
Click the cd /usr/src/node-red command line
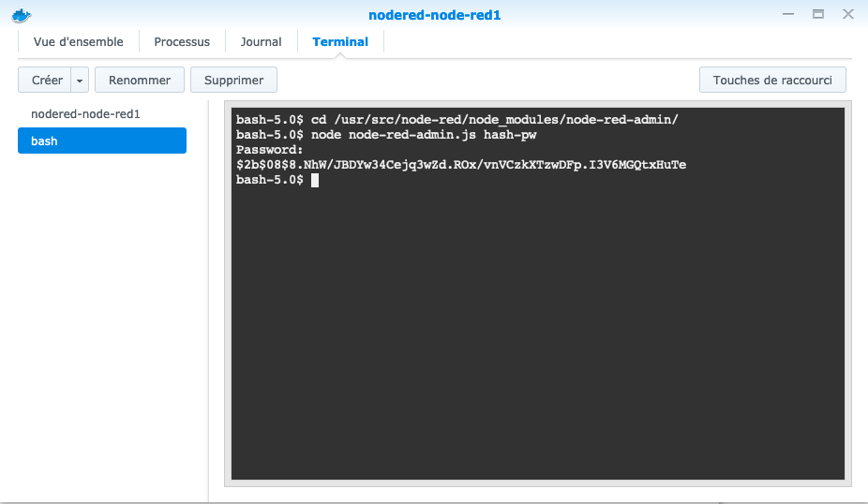[457, 120]
